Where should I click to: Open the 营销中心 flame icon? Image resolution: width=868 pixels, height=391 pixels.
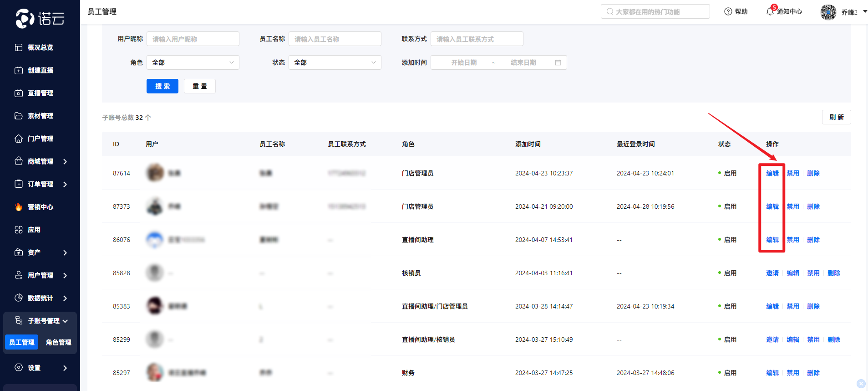pos(19,207)
